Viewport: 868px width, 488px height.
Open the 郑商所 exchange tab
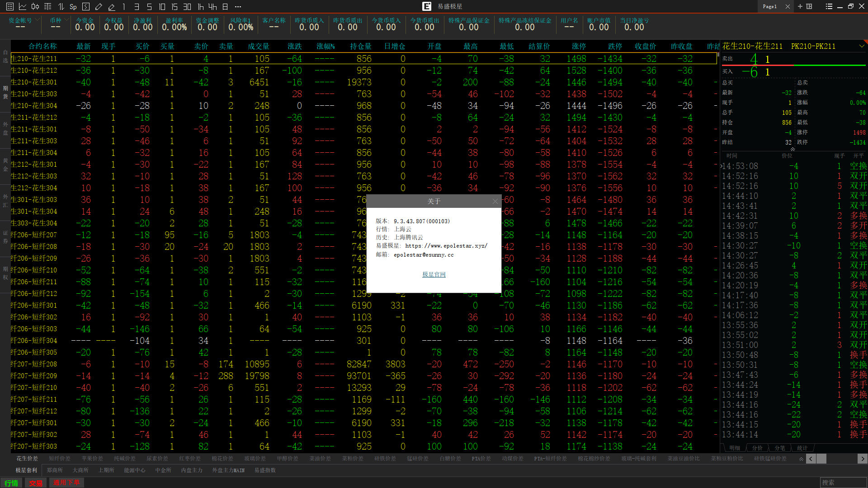[55, 470]
